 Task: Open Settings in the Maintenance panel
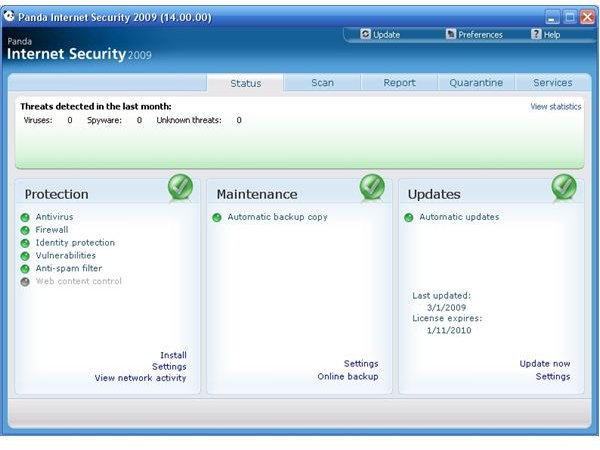click(361, 364)
